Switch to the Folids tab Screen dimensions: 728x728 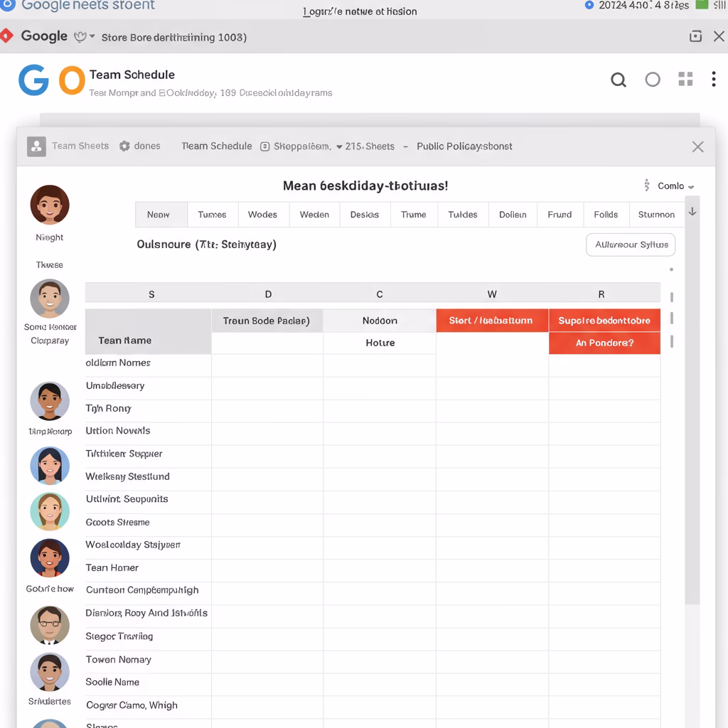(606, 215)
